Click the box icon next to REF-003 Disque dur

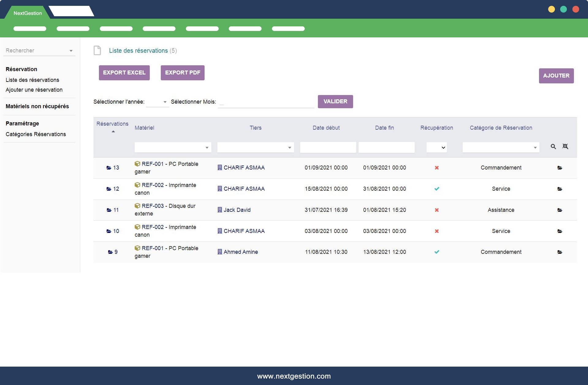(138, 206)
